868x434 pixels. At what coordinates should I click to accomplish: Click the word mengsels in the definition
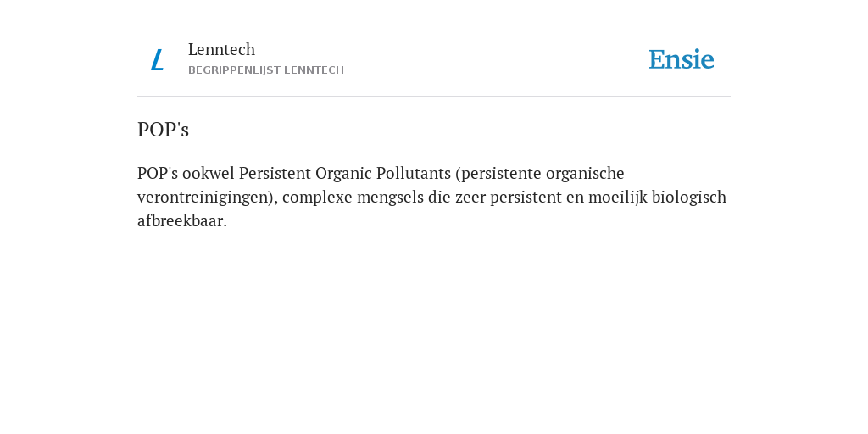[x=390, y=198]
